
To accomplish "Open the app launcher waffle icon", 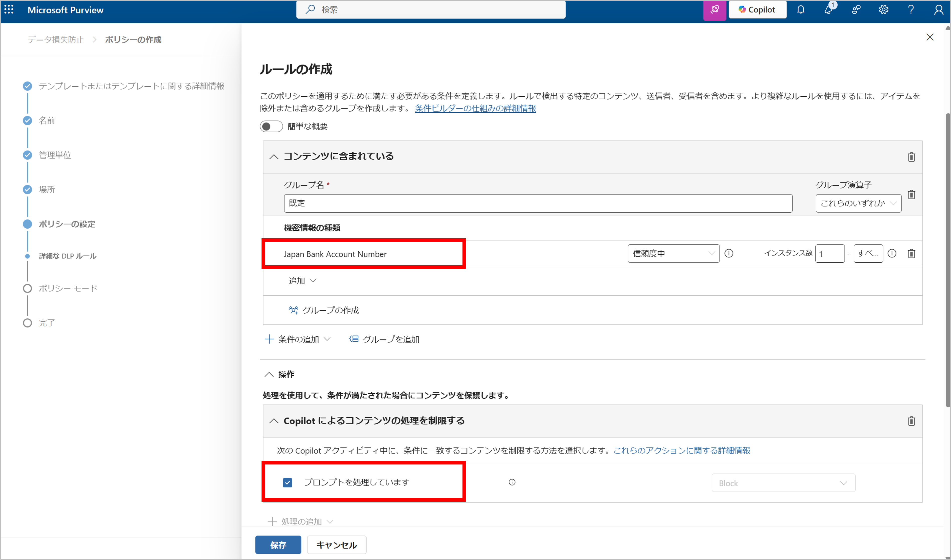I will [x=9, y=10].
